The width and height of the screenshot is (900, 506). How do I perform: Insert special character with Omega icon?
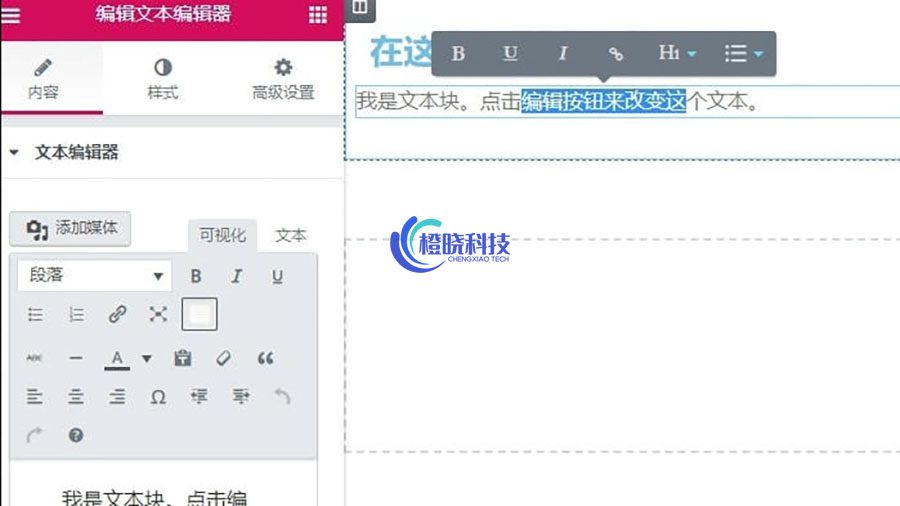(158, 397)
